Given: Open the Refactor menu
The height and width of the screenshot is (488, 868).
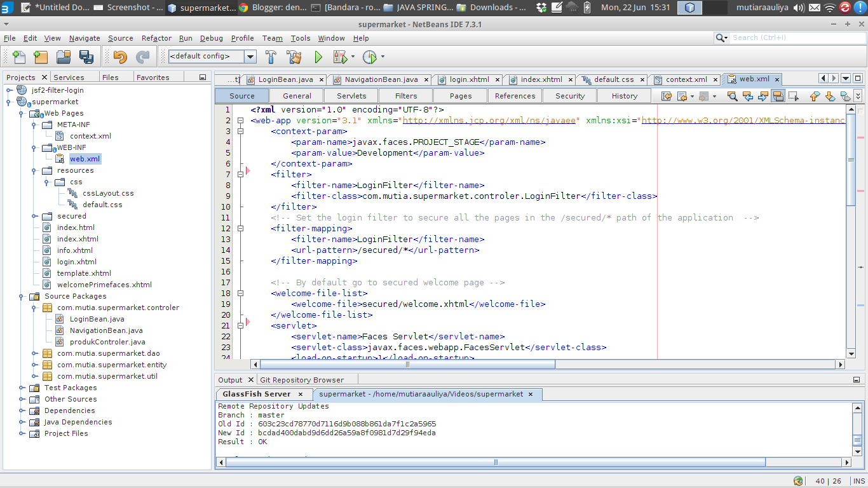Looking at the screenshot, I should click(x=156, y=38).
